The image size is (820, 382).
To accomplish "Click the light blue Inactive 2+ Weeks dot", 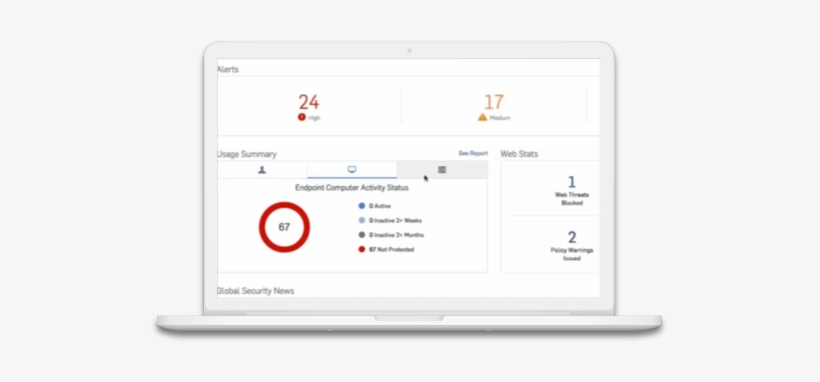I will tap(361, 220).
